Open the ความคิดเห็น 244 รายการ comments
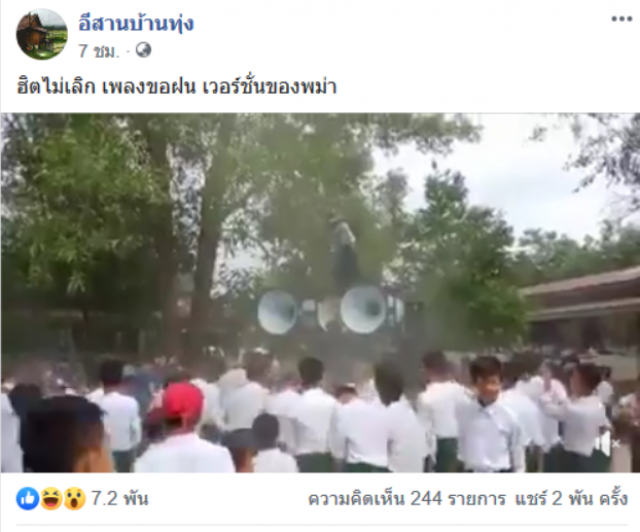Viewport: 640px width, 532px height. [407, 499]
